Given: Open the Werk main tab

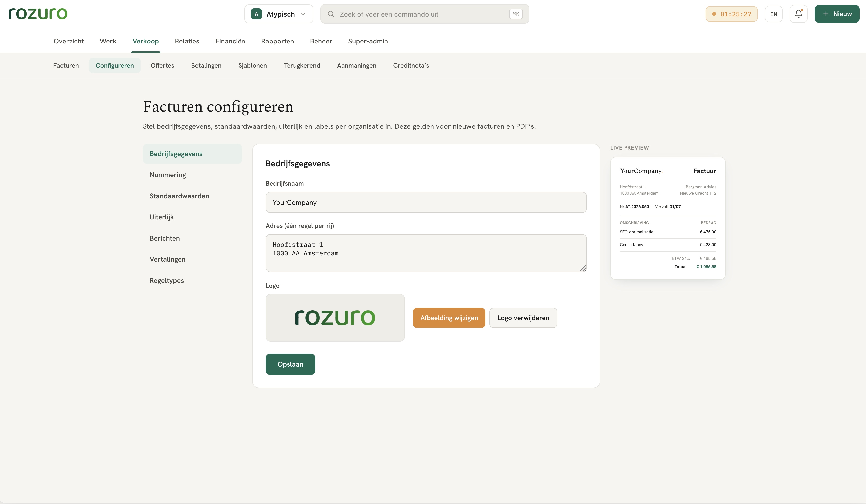Looking at the screenshot, I should [x=108, y=41].
